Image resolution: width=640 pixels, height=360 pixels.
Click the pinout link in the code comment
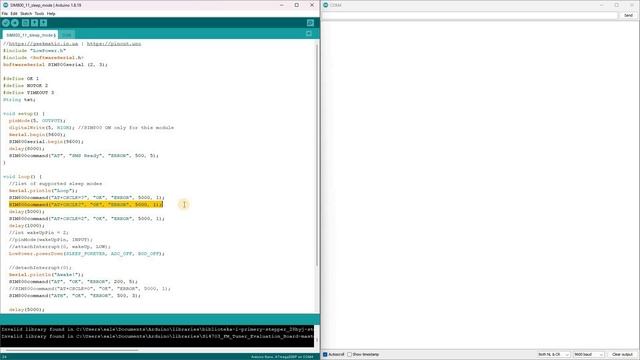(x=114, y=44)
